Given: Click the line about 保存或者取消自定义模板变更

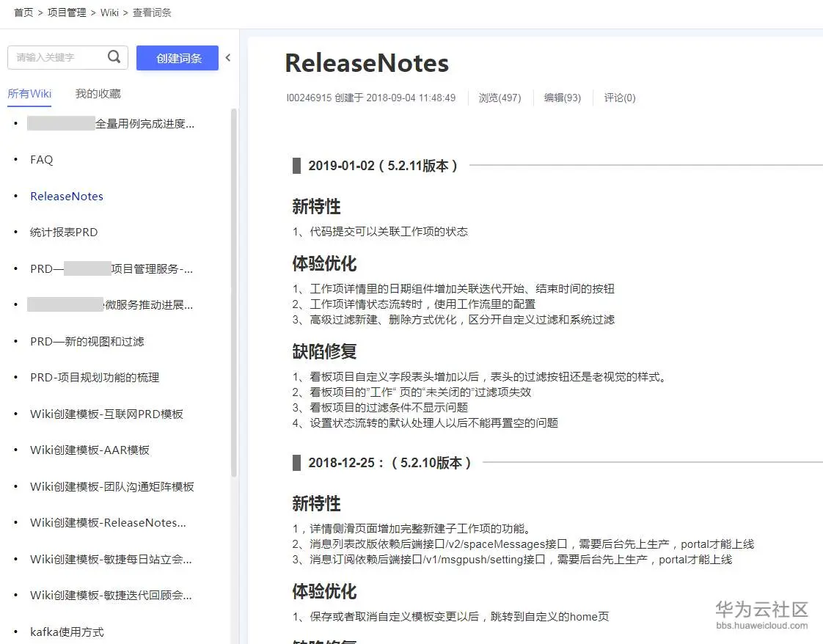Looking at the screenshot, I should 451,617.
